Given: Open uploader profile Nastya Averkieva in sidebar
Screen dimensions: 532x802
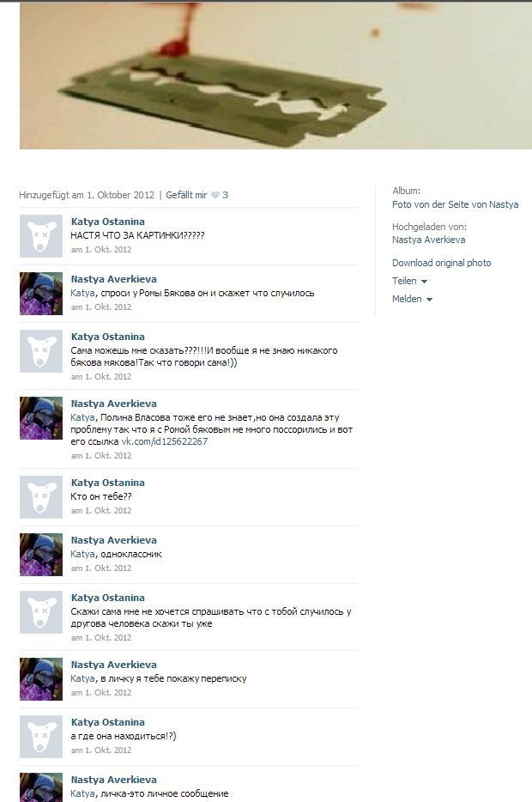Looking at the screenshot, I should click(428, 240).
